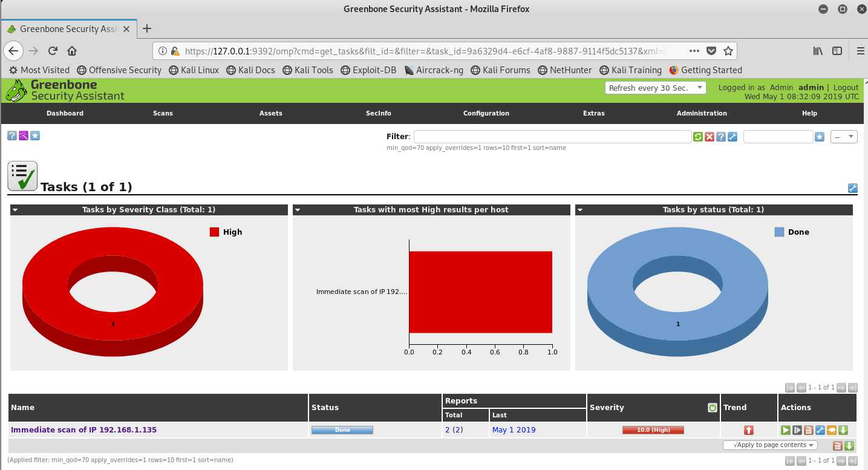Open total reports count link 2
This screenshot has width=868, height=470.
point(448,430)
